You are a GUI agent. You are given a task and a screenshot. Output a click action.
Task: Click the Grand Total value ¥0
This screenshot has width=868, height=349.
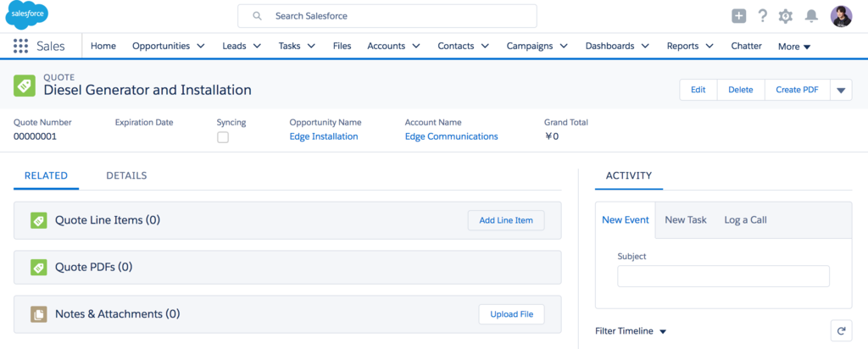coord(552,136)
